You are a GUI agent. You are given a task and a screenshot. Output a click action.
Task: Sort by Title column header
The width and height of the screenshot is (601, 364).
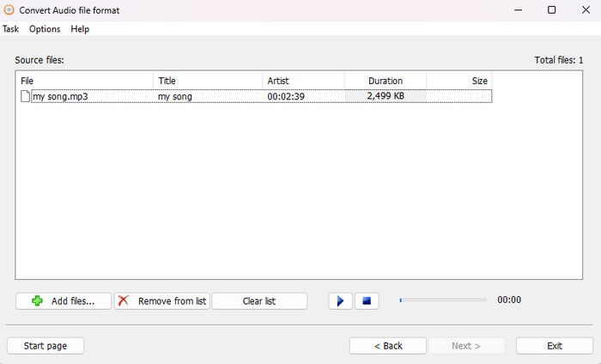point(208,81)
